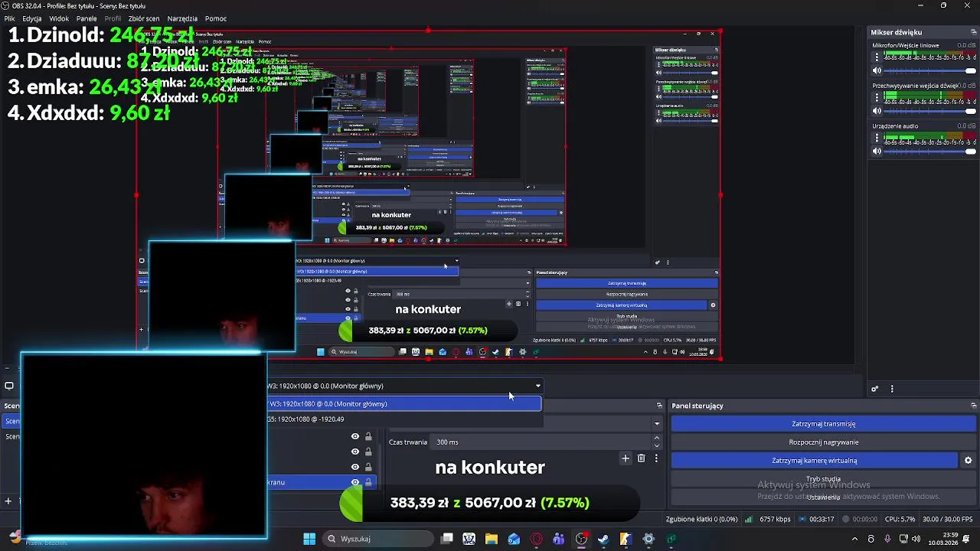Click Zatrzymaj transmisję button
The image size is (980, 551).
(x=824, y=424)
